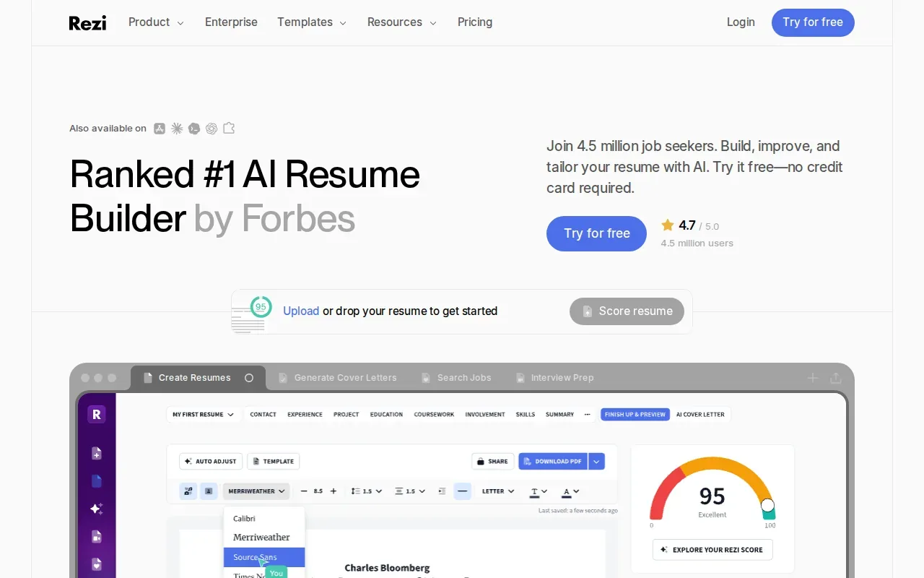Open the font color A picker

point(570,491)
